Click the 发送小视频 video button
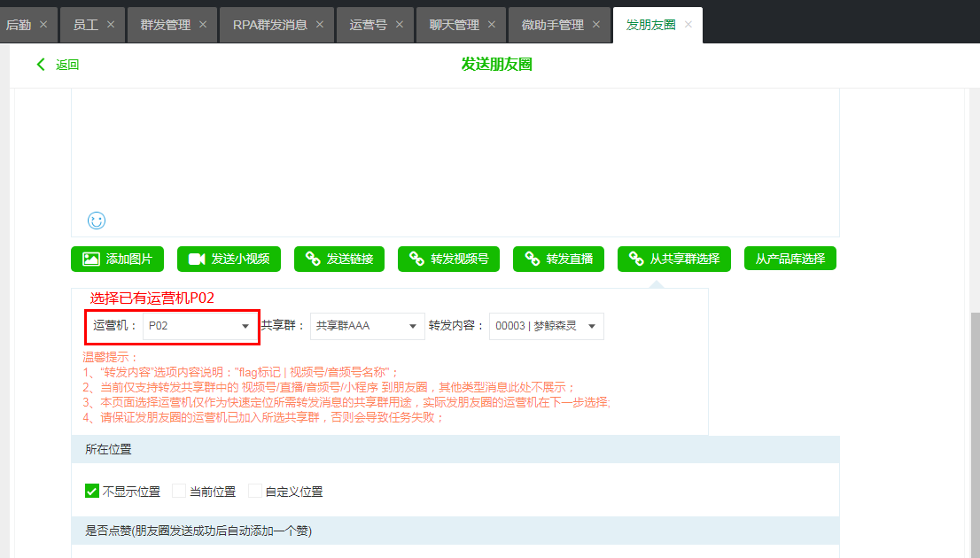This screenshot has height=558, width=980. pyautogui.click(x=229, y=259)
